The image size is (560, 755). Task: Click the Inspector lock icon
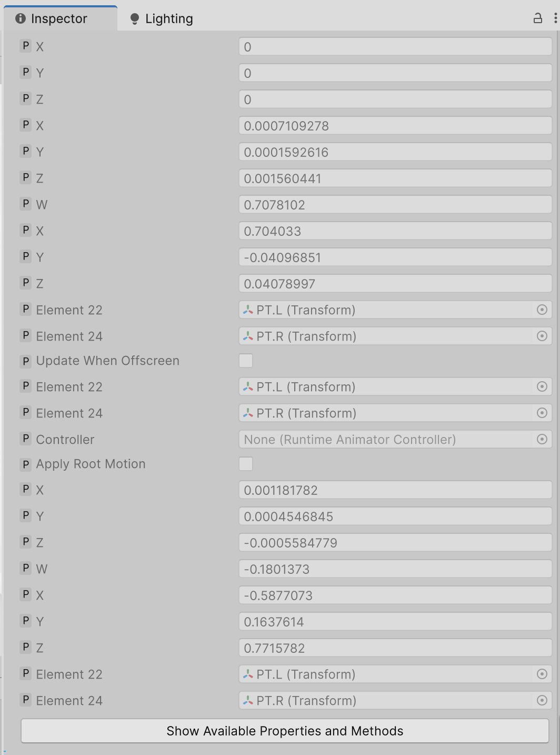coord(537,18)
